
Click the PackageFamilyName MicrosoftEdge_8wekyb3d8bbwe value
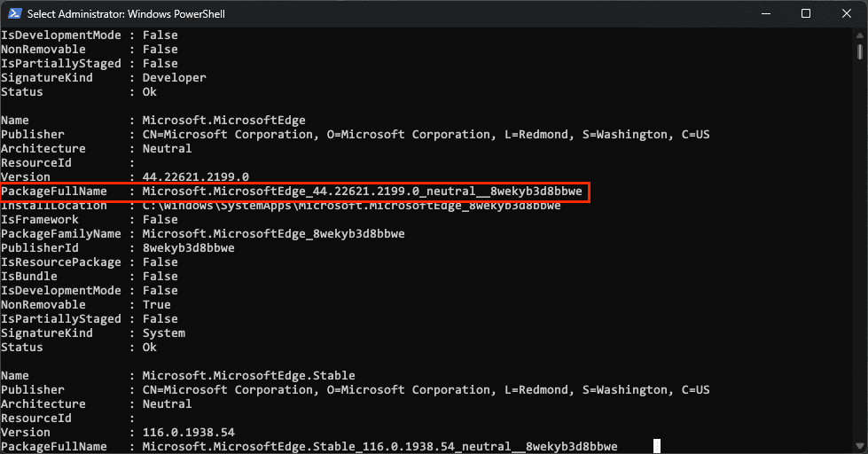(x=273, y=234)
